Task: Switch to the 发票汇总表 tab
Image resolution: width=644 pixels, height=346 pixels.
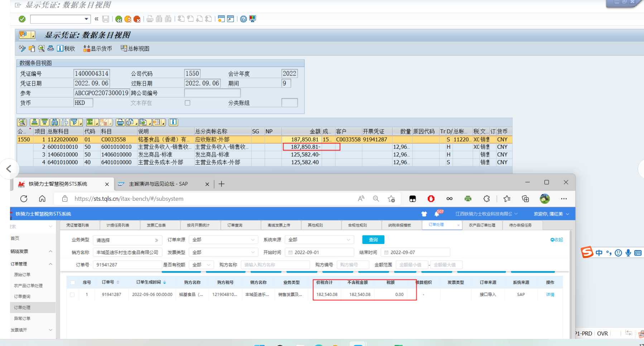Action: 156,225
